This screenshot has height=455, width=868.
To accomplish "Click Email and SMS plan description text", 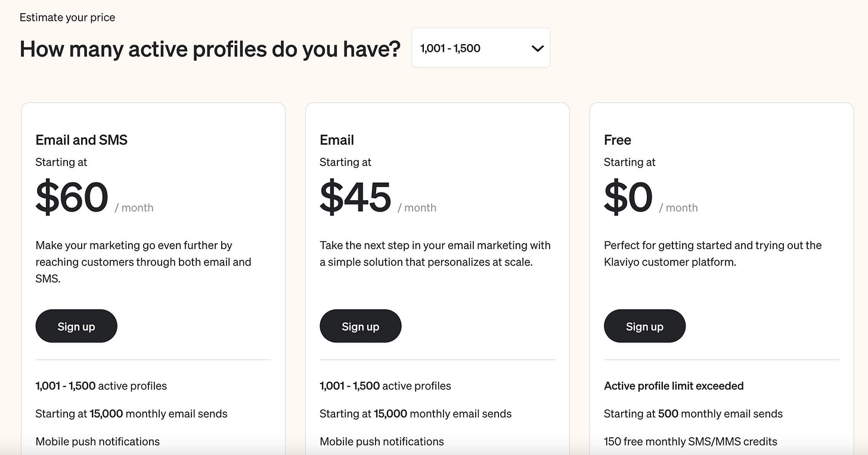I will point(144,261).
